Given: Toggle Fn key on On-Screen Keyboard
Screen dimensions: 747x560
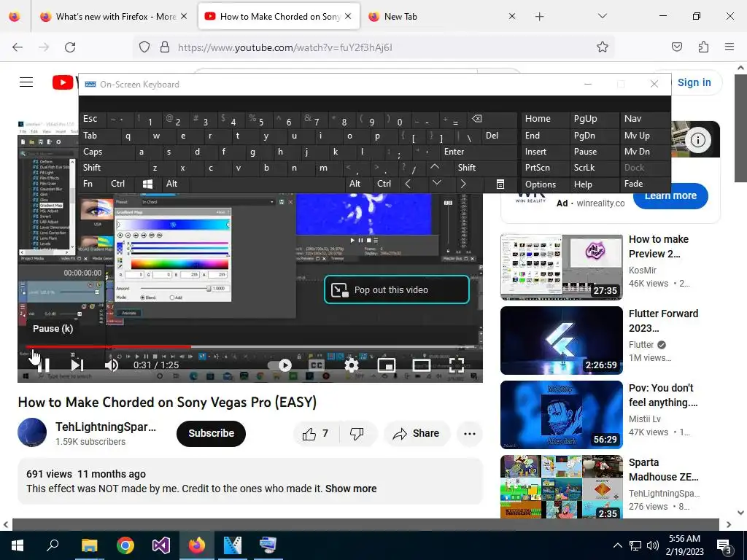Looking at the screenshot, I should tap(93, 184).
